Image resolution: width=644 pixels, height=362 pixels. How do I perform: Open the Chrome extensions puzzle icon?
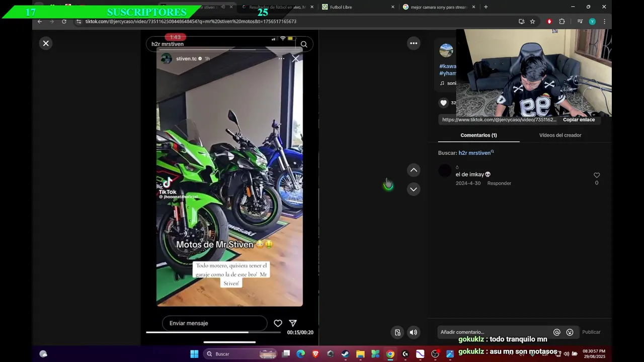coord(562,22)
